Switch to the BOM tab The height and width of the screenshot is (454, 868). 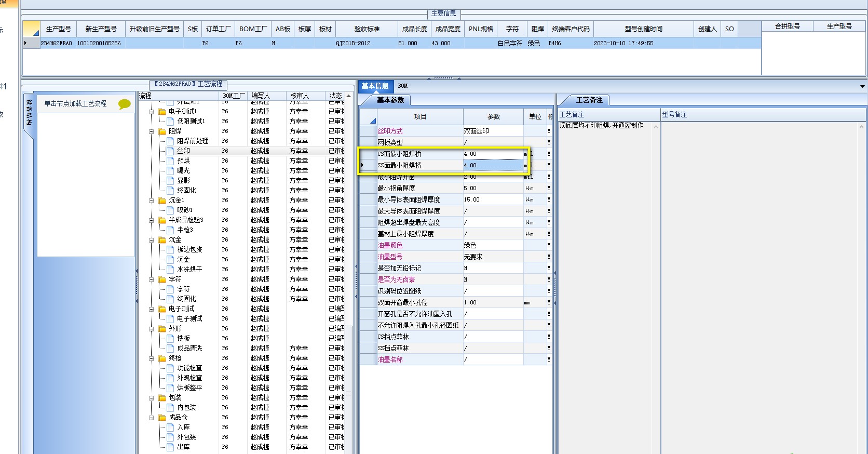[403, 86]
